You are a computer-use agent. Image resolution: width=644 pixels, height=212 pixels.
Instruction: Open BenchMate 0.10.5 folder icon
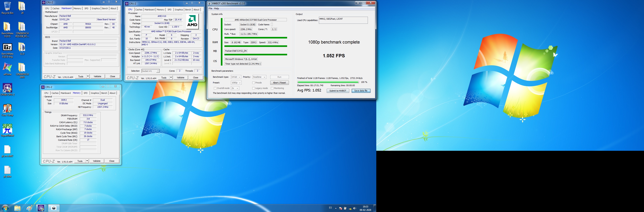pos(7,29)
